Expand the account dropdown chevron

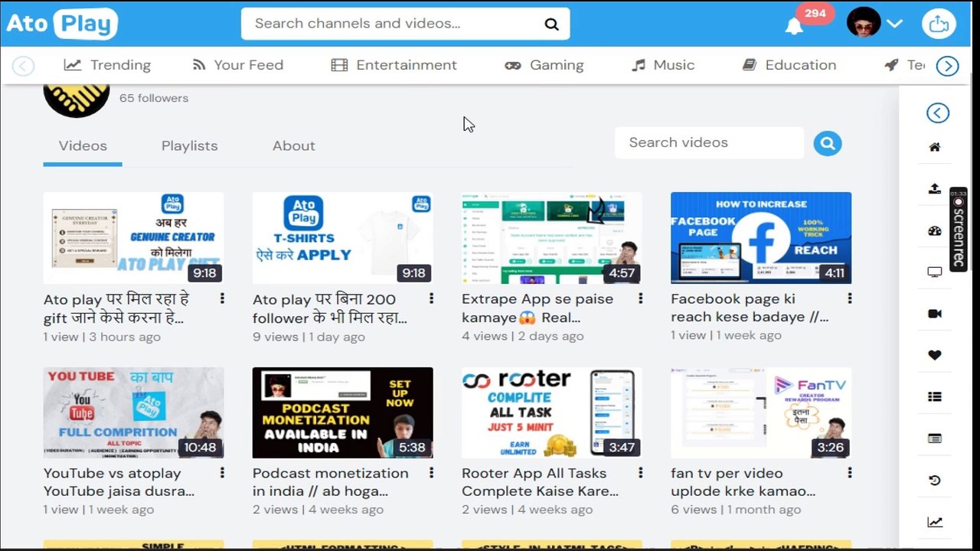pos(894,24)
